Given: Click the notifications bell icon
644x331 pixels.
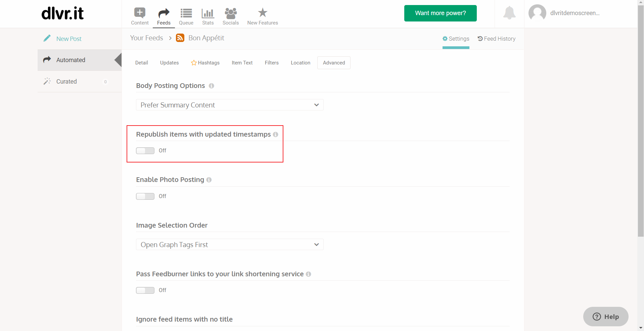Looking at the screenshot, I should point(509,13).
